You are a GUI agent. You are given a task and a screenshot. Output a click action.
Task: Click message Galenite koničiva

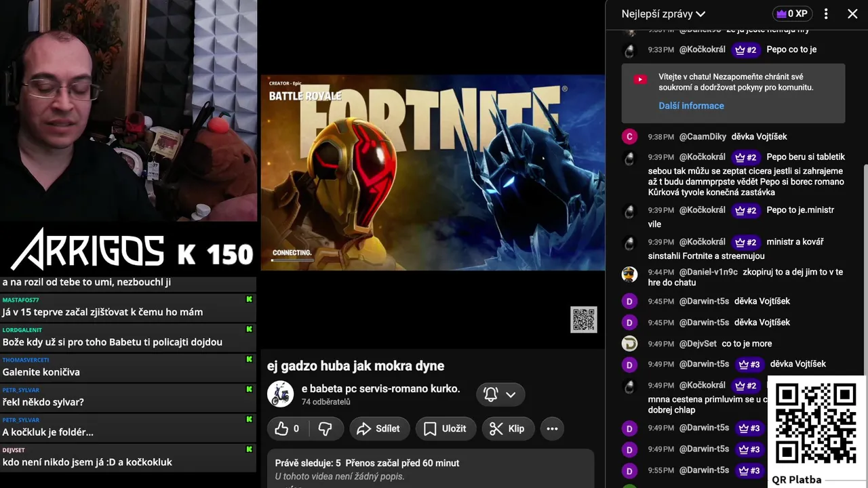41,372
